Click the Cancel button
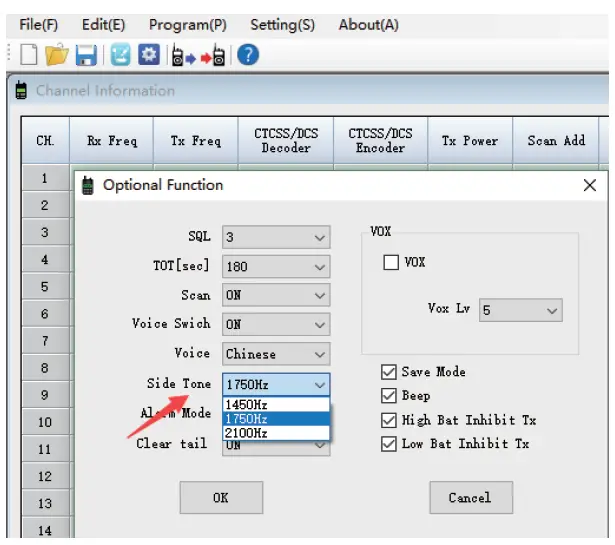This screenshot has height=545, width=615. point(471,498)
